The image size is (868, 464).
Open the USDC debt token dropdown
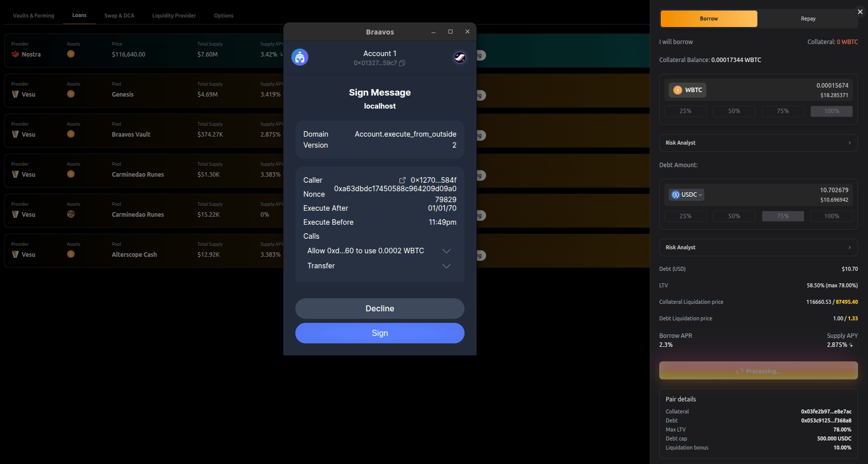pyautogui.click(x=687, y=195)
